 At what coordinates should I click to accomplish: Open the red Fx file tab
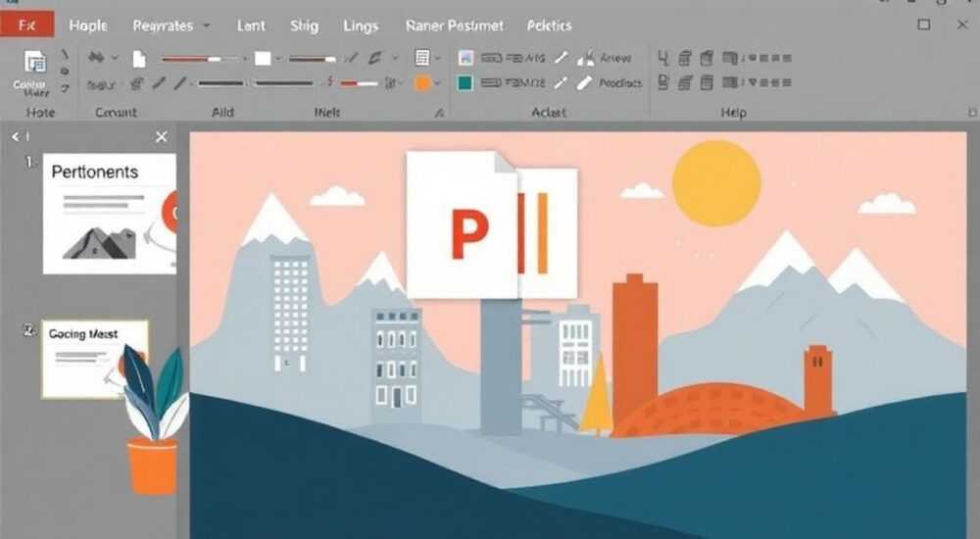click(x=26, y=25)
